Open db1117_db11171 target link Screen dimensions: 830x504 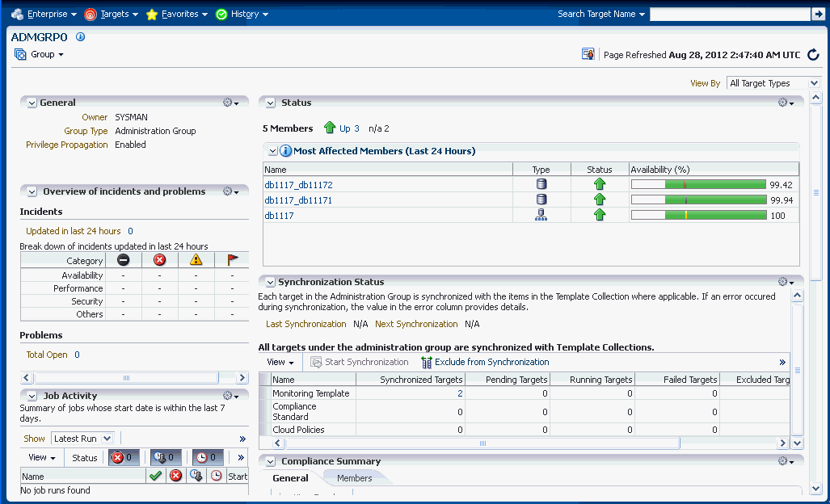(298, 200)
